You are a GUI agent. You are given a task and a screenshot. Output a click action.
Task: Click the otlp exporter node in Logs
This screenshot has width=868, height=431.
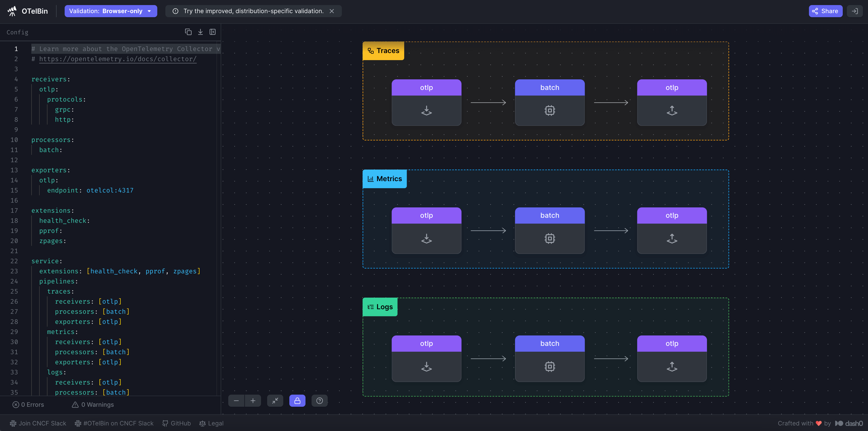[672, 358]
